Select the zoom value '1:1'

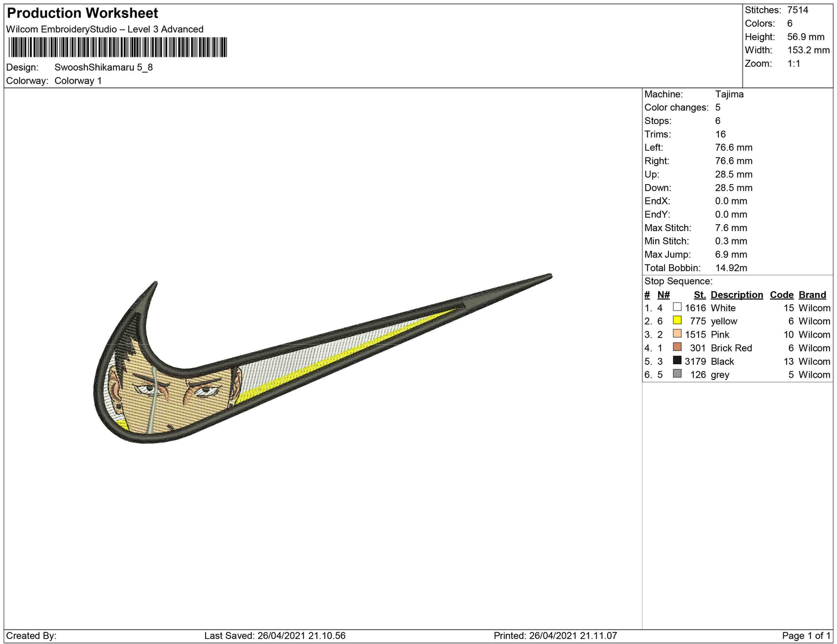[794, 64]
